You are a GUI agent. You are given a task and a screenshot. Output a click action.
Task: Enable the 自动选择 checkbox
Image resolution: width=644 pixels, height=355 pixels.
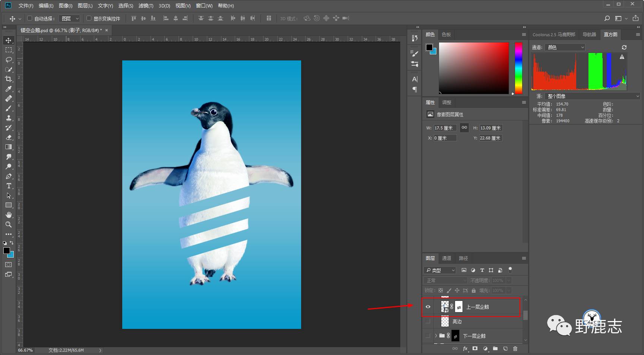click(x=30, y=18)
